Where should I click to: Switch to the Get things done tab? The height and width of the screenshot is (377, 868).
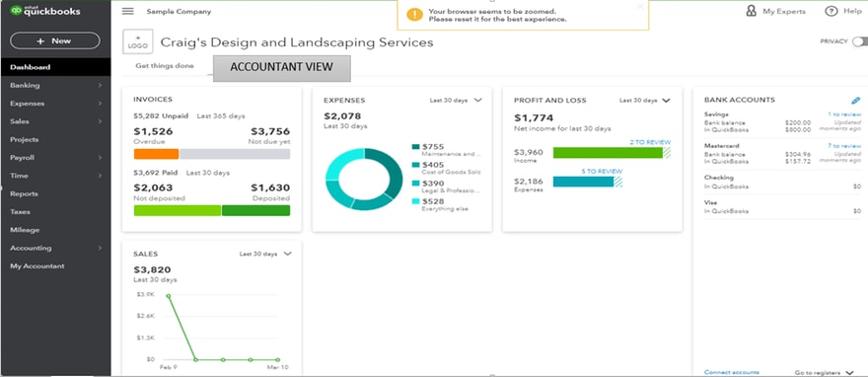click(x=165, y=66)
